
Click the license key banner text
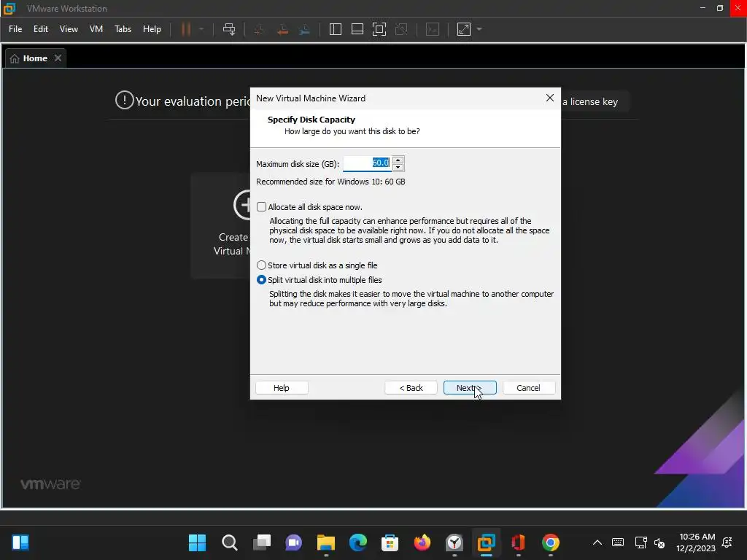pos(590,101)
